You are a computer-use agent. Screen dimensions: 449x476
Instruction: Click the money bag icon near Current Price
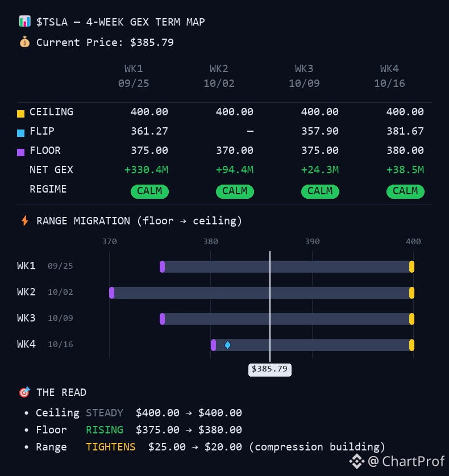24,42
